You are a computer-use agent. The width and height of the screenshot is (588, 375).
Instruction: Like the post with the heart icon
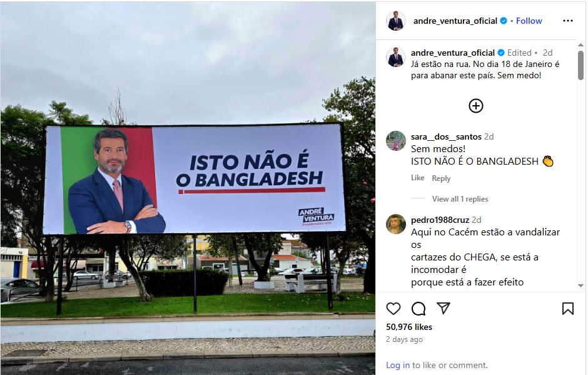click(393, 309)
